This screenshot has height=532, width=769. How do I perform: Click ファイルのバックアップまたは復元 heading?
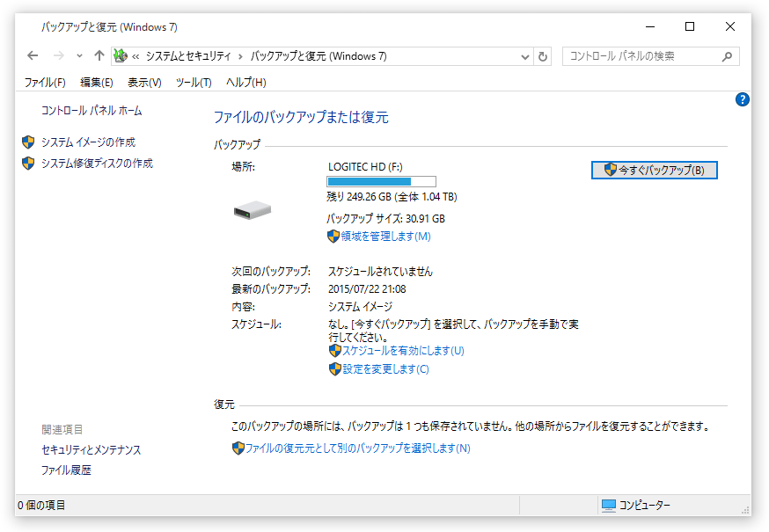tap(301, 117)
